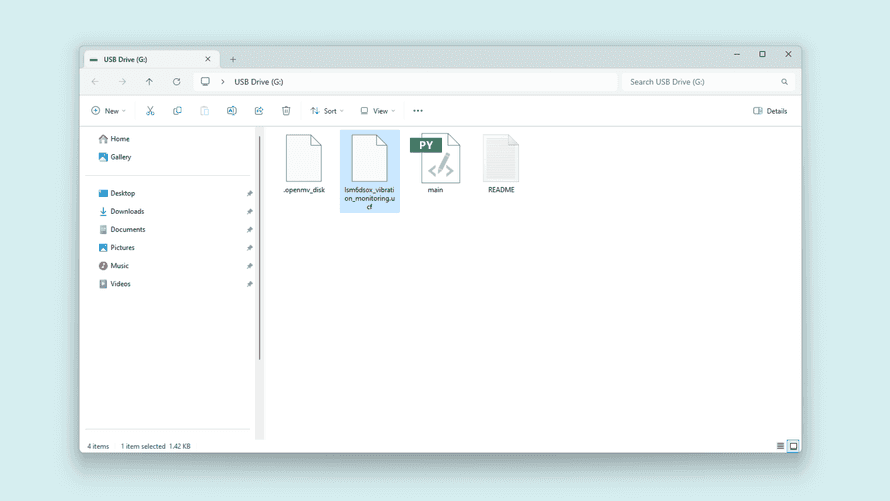Go up one folder level

(149, 82)
